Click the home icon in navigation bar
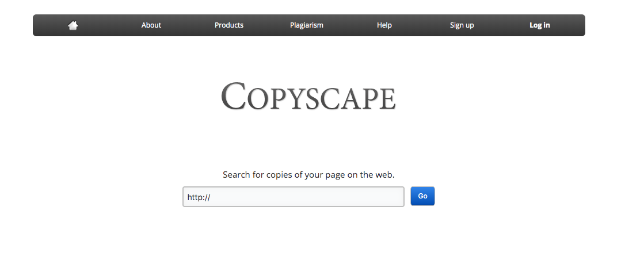This screenshot has height=268, width=644. click(73, 25)
